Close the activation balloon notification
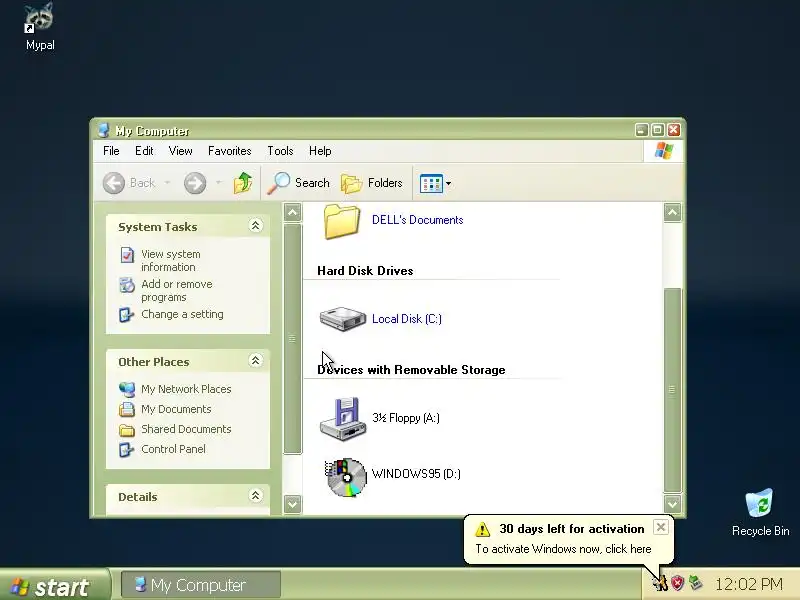The height and width of the screenshot is (600, 800). point(660,527)
